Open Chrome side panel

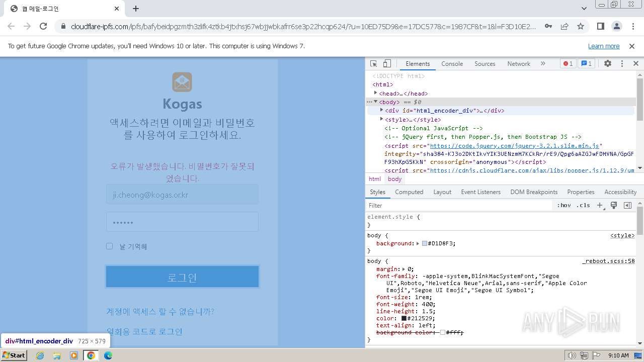tap(600, 26)
